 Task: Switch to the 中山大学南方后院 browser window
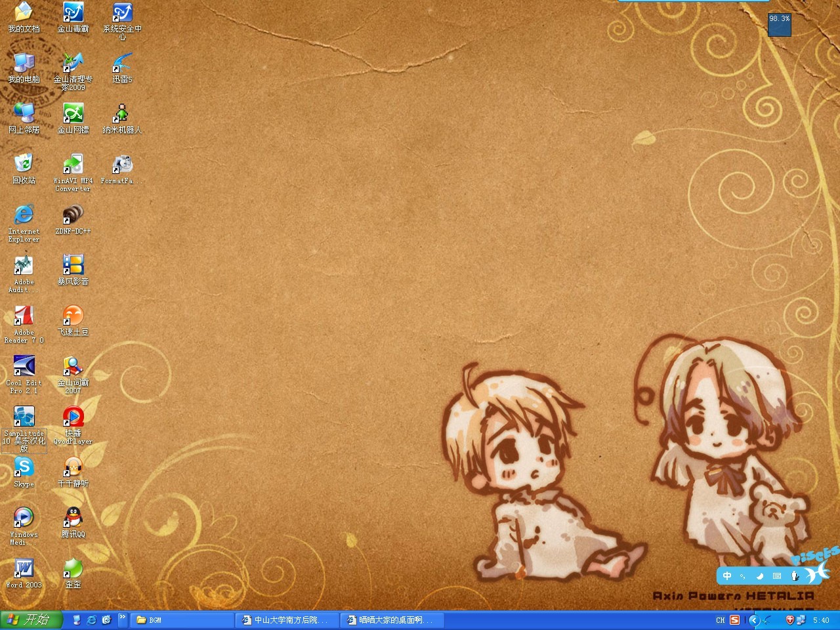pyautogui.click(x=287, y=620)
